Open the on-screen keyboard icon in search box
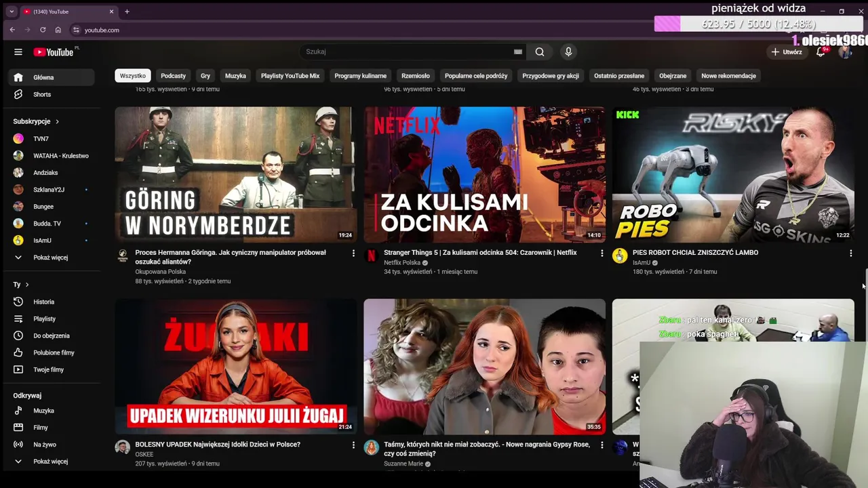The width and height of the screenshot is (868, 488). pyautogui.click(x=518, y=52)
